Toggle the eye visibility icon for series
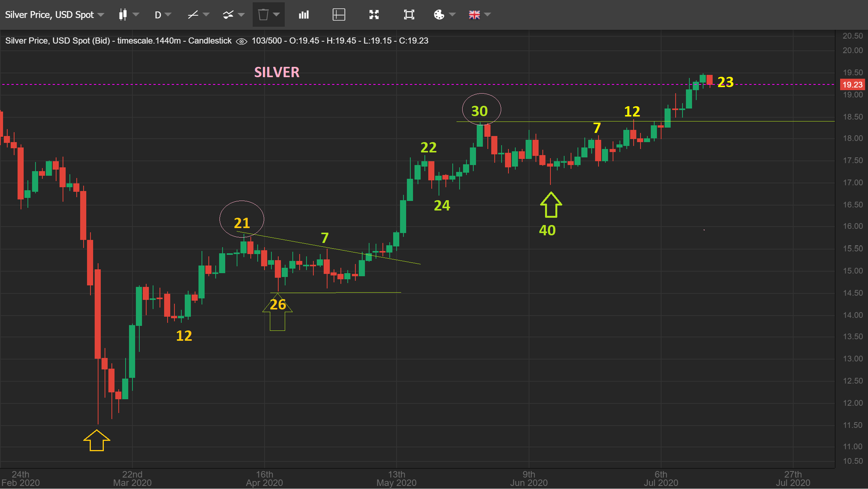 tap(242, 41)
